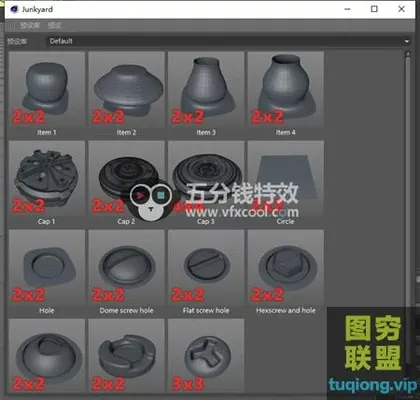Choose the Item 4 vase-shaped preset
This screenshot has height=400, width=420.
click(286, 89)
